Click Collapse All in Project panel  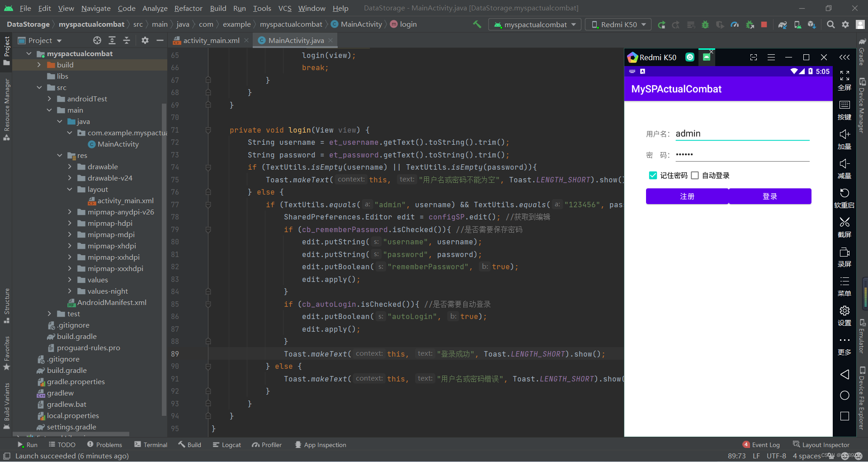tap(127, 41)
